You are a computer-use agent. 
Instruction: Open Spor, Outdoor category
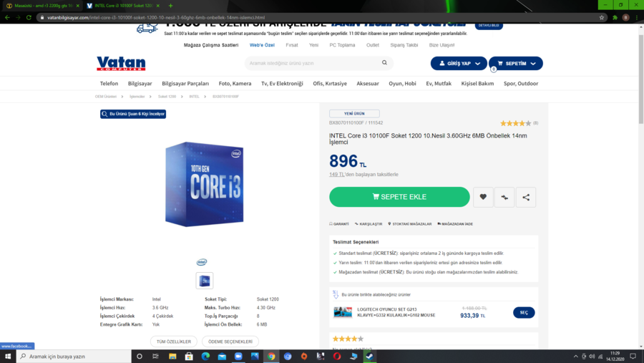(x=521, y=84)
